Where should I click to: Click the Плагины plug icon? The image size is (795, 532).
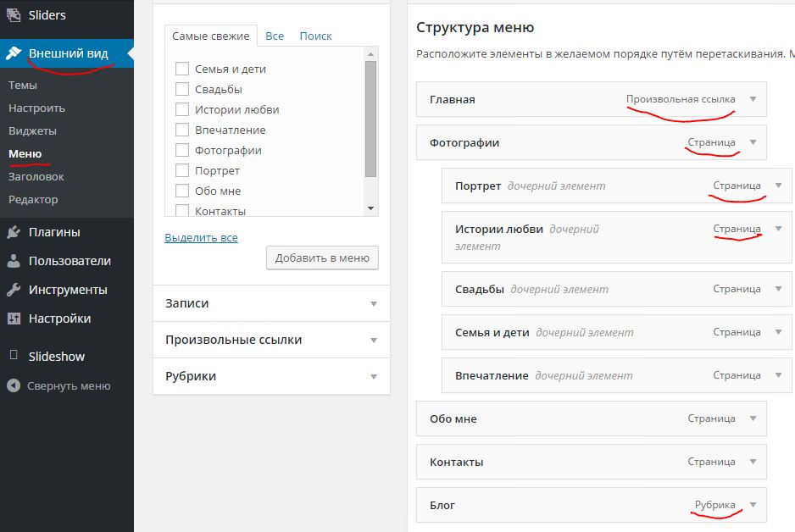click(x=14, y=232)
